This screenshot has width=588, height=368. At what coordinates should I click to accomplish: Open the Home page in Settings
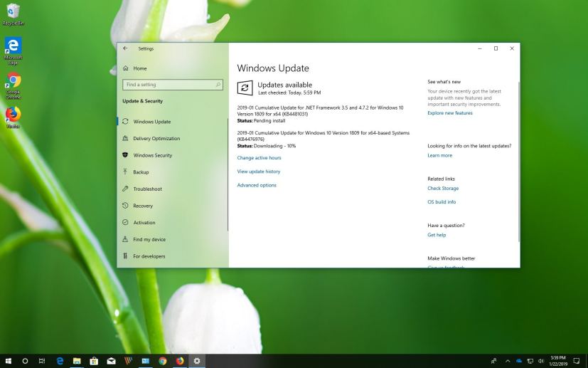135,68
